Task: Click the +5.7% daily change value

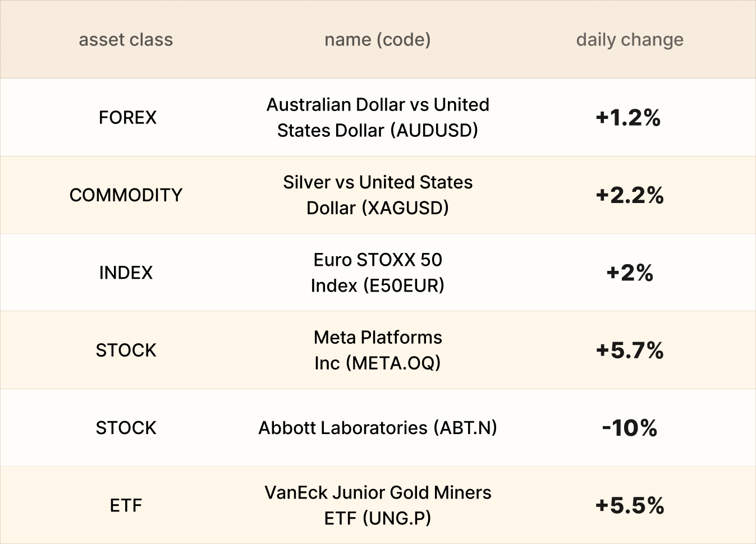Action: tap(629, 350)
